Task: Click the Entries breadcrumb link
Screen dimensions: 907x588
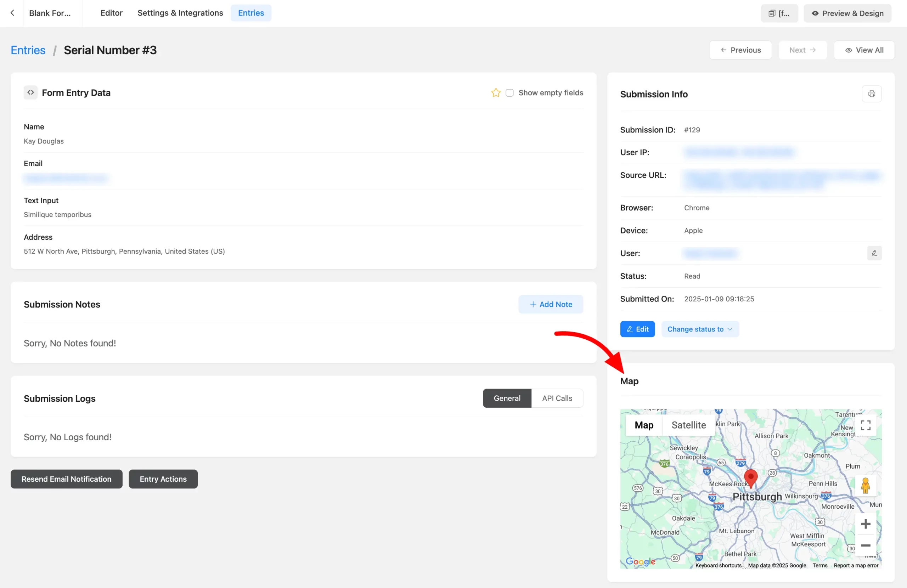Action: 28,50
